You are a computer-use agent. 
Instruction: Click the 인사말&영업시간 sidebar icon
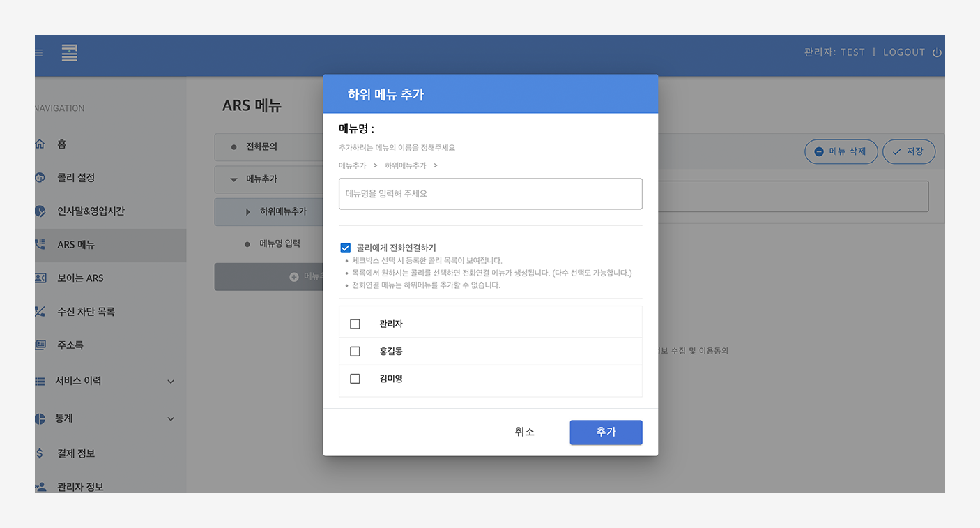(x=40, y=211)
